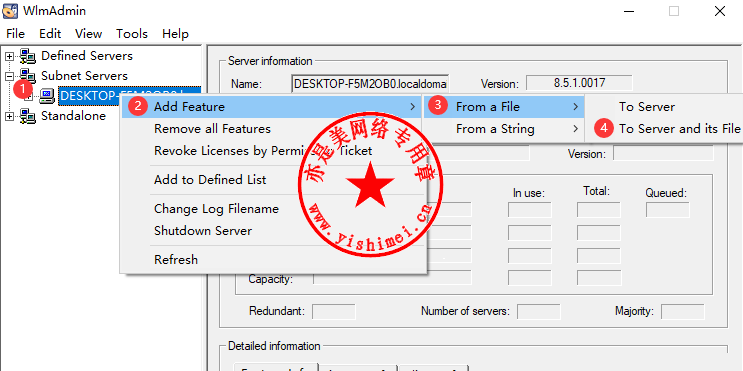Open the File menu
Image resolution: width=743 pixels, height=371 pixels.
click(15, 34)
